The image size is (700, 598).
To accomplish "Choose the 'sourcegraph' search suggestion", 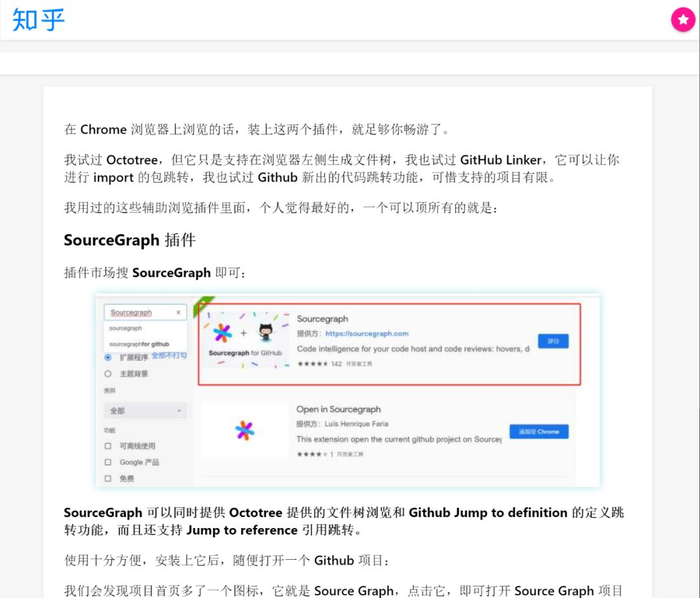I will click(x=126, y=328).
